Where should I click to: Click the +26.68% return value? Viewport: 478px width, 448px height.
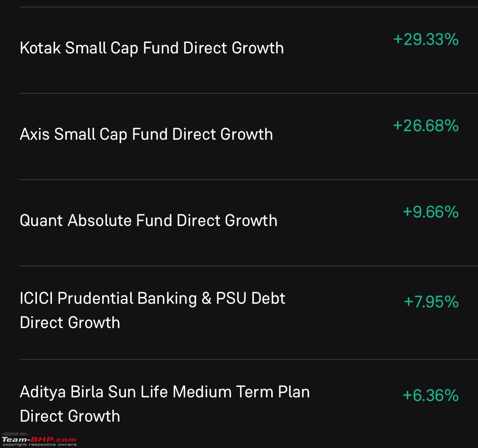coord(426,126)
